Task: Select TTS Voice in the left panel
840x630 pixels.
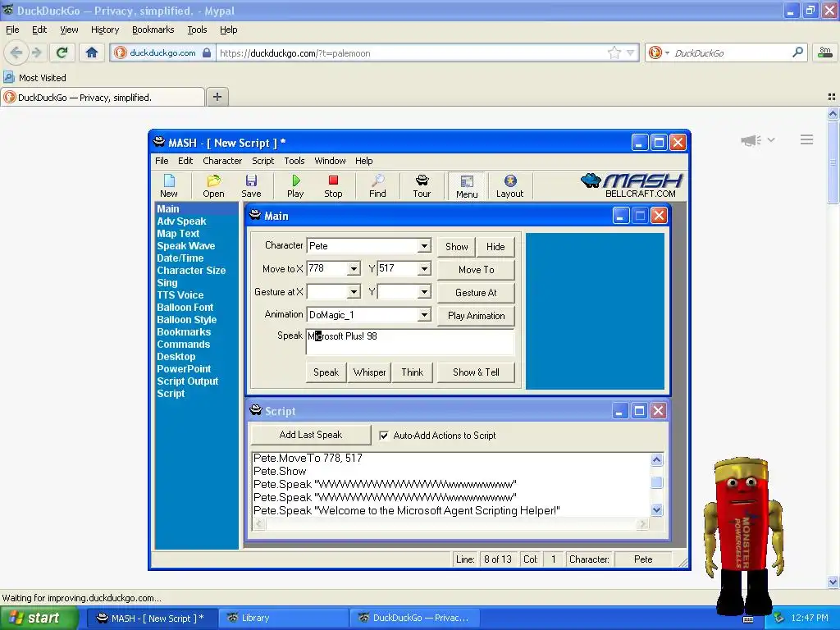Action: click(180, 295)
